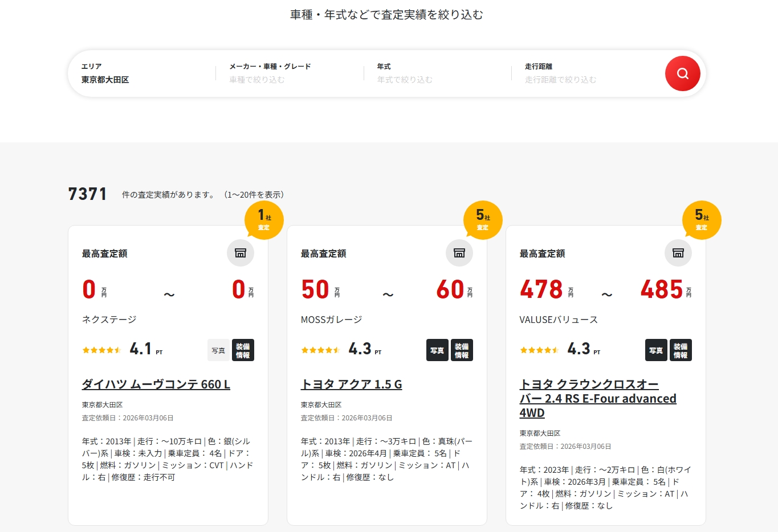Open the トヨタ アクア 1.5 G link
The image size is (778, 532).
[x=351, y=384]
